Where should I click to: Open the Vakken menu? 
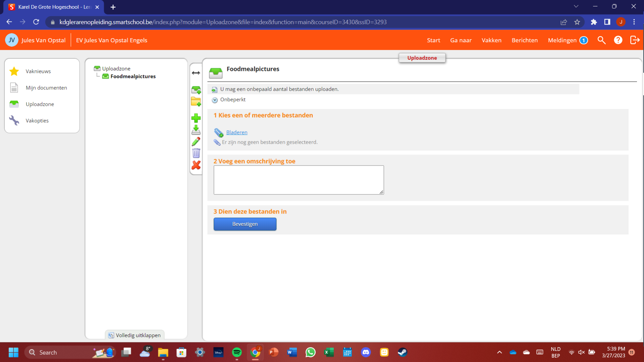click(x=491, y=40)
